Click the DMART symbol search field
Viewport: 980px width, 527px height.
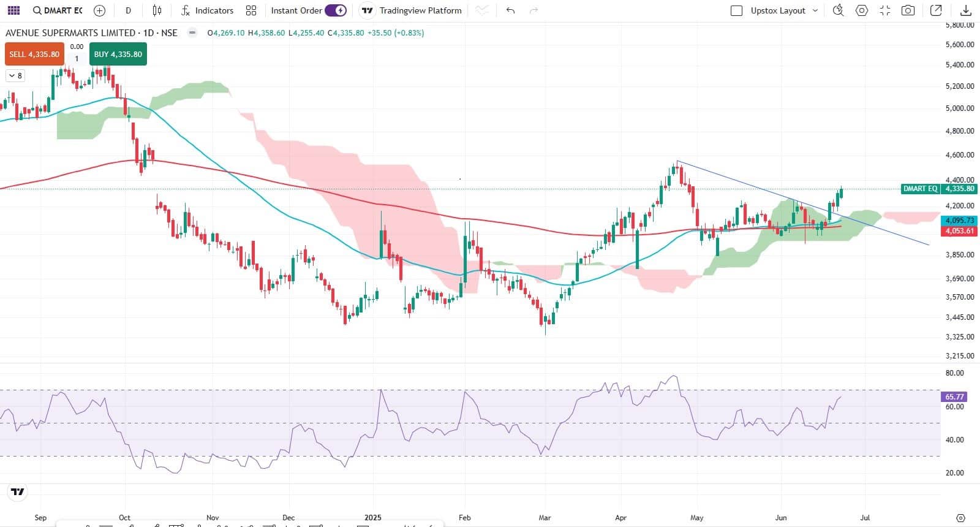58,10
